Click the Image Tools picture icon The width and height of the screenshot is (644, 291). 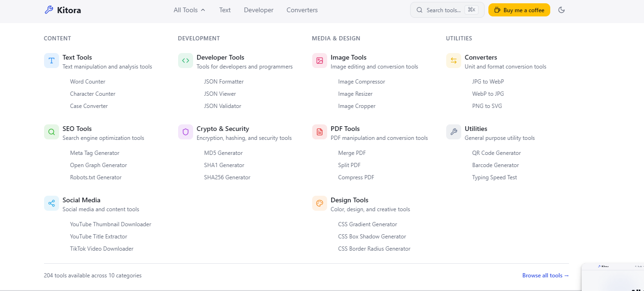pyautogui.click(x=320, y=61)
